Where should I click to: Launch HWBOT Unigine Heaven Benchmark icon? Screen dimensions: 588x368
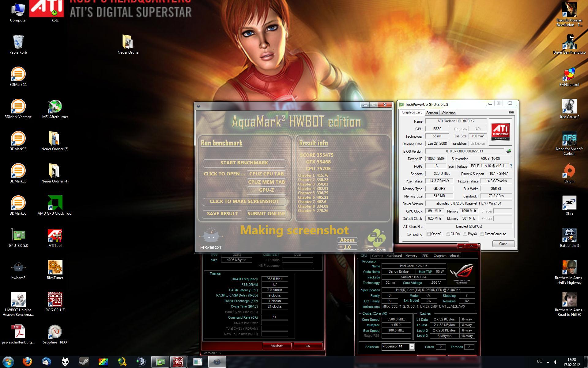click(x=18, y=304)
